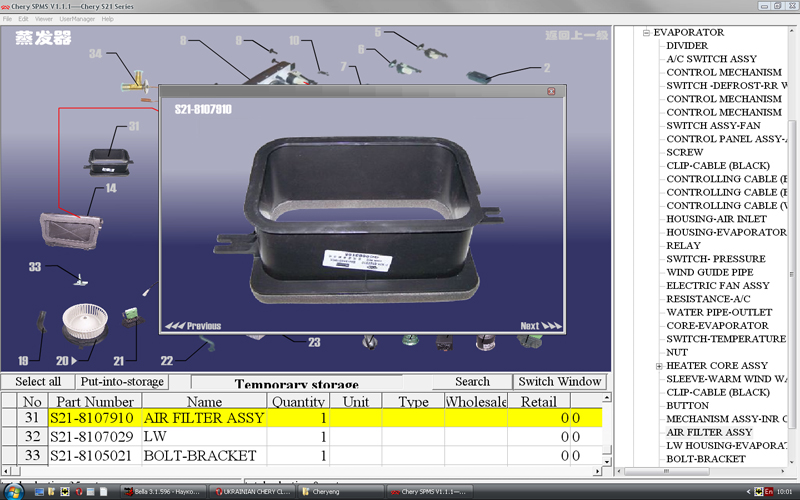Image resolution: width=800 pixels, height=500 pixels.
Task: Select NUT in the parts tree
Action: click(677, 352)
